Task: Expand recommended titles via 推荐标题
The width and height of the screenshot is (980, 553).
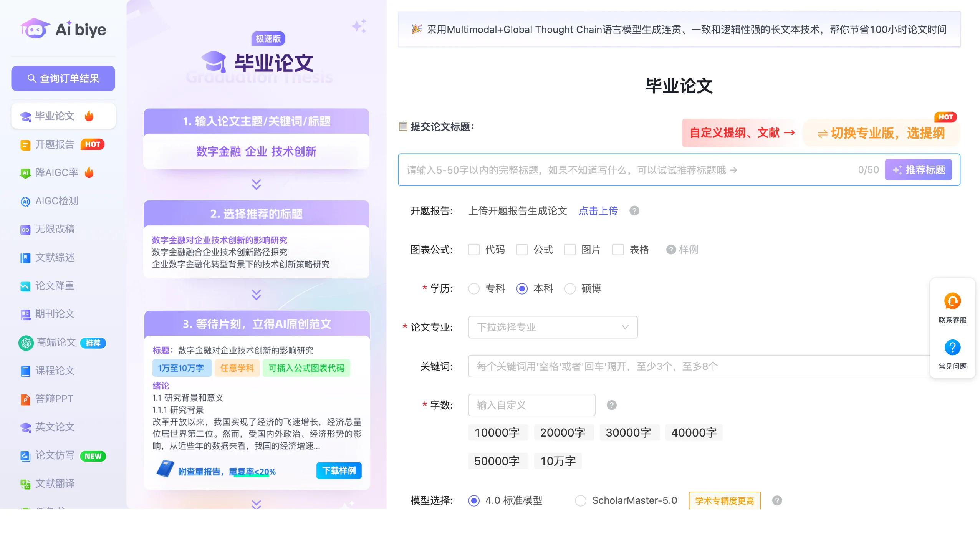Action: tap(918, 169)
